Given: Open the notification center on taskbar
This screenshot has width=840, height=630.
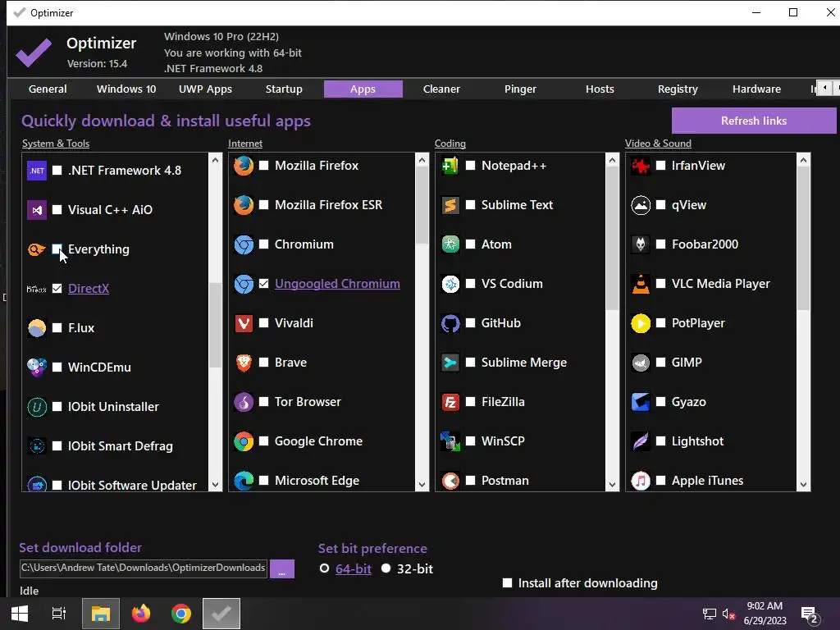Looking at the screenshot, I should [808, 614].
